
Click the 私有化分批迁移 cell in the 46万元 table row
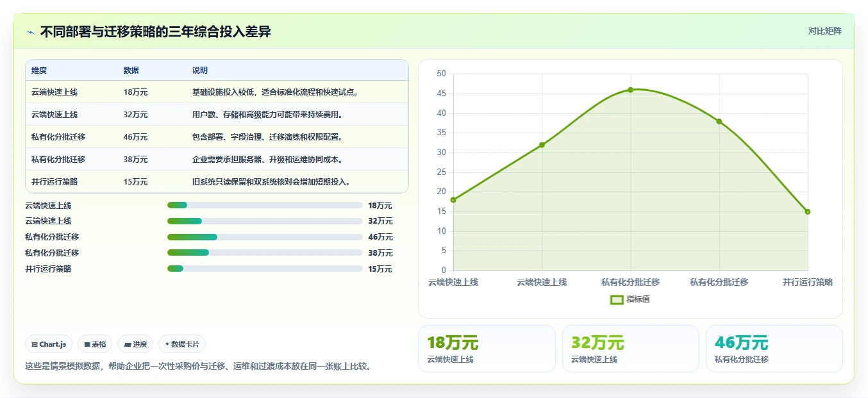[58, 137]
